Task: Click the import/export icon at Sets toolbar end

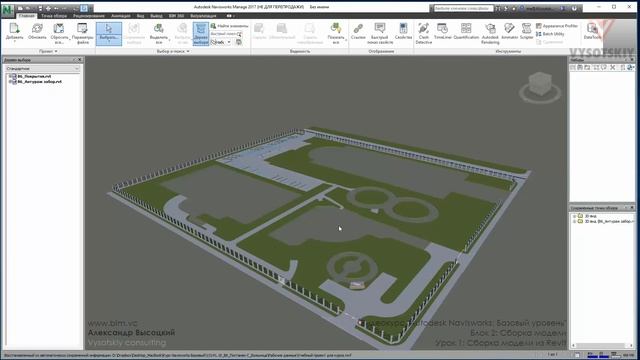Action: click(x=630, y=67)
